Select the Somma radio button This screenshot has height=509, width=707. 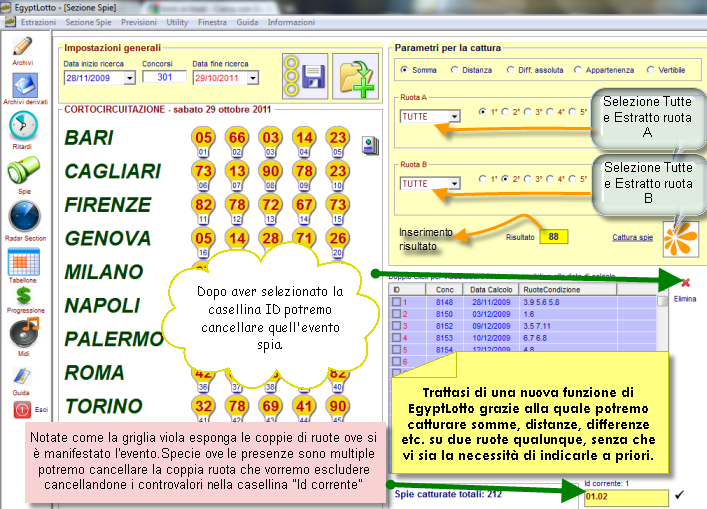[x=404, y=69]
